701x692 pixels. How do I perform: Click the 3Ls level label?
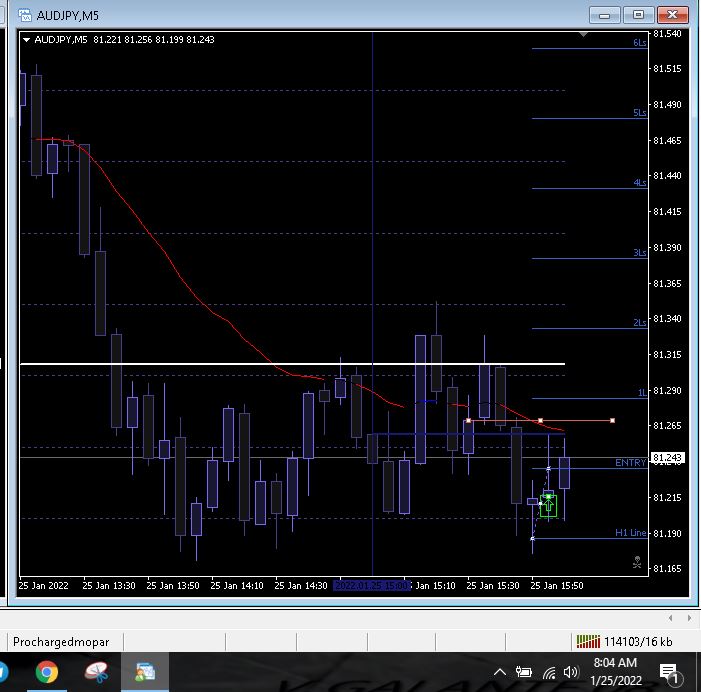click(640, 253)
